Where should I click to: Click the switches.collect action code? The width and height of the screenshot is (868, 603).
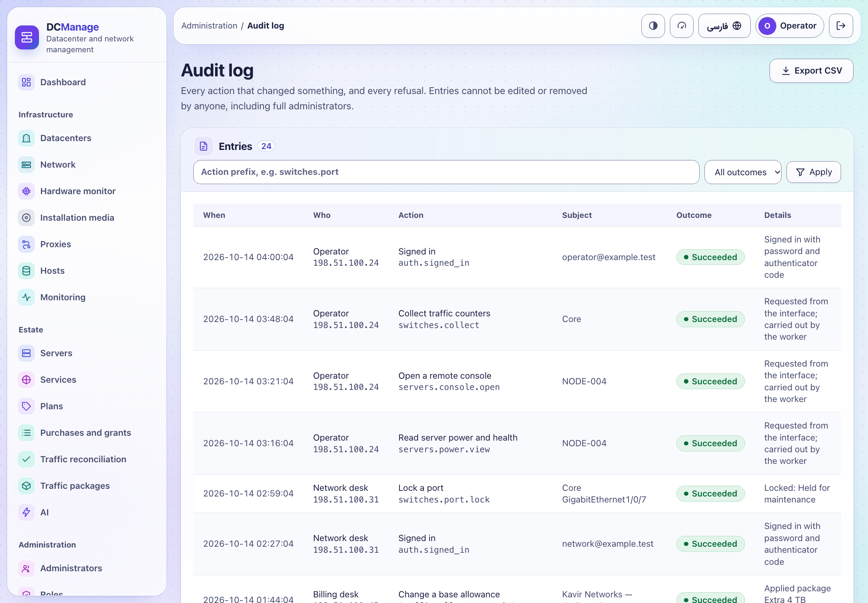[438, 325]
